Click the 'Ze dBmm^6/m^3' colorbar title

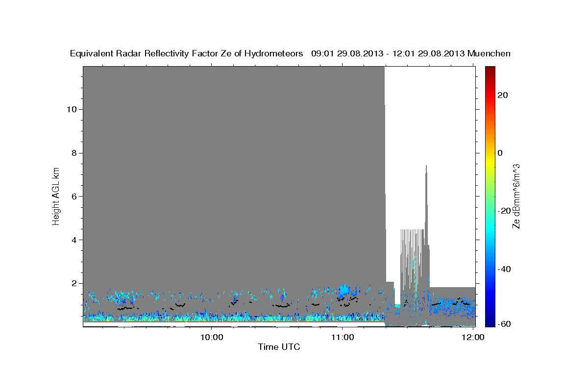[x=516, y=196]
